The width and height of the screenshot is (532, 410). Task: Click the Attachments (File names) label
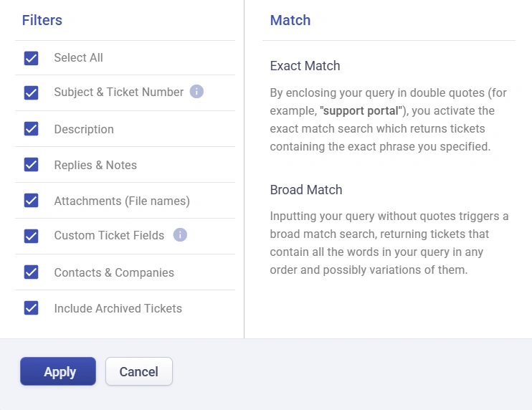tap(122, 201)
